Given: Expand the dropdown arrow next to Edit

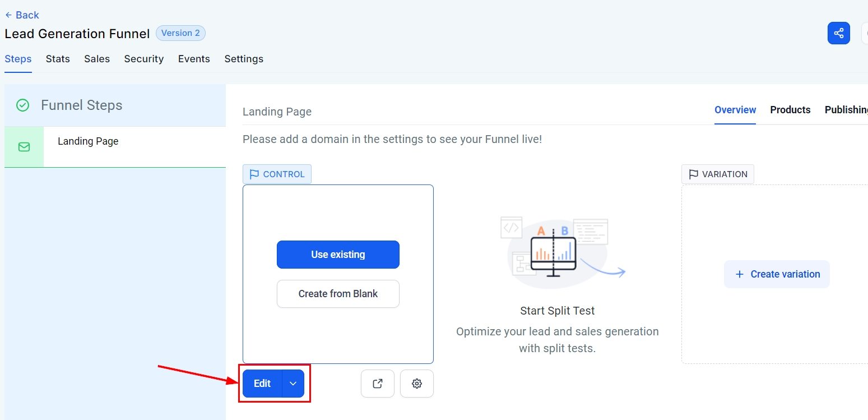Looking at the screenshot, I should (293, 384).
